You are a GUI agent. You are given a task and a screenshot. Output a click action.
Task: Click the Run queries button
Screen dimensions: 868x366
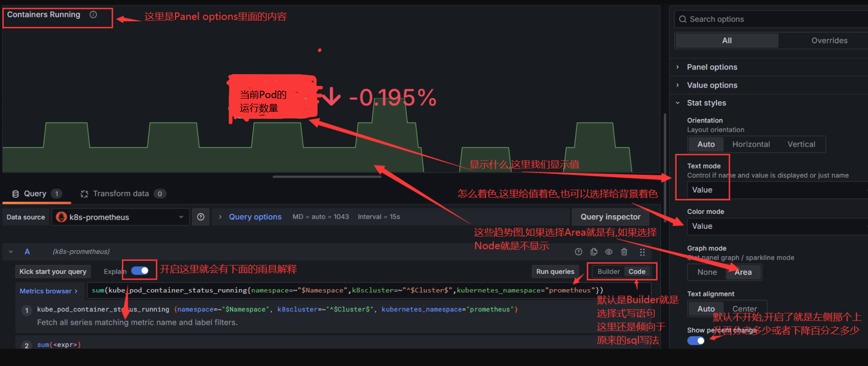[x=555, y=272]
